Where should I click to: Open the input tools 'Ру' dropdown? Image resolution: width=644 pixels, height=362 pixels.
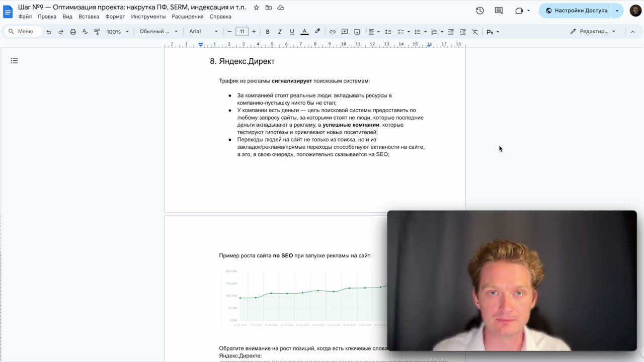[493, 32]
